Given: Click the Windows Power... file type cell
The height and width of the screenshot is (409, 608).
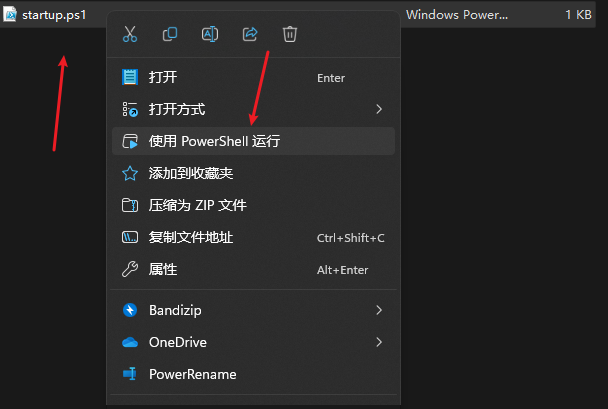Looking at the screenshot, I should point(457,15).
